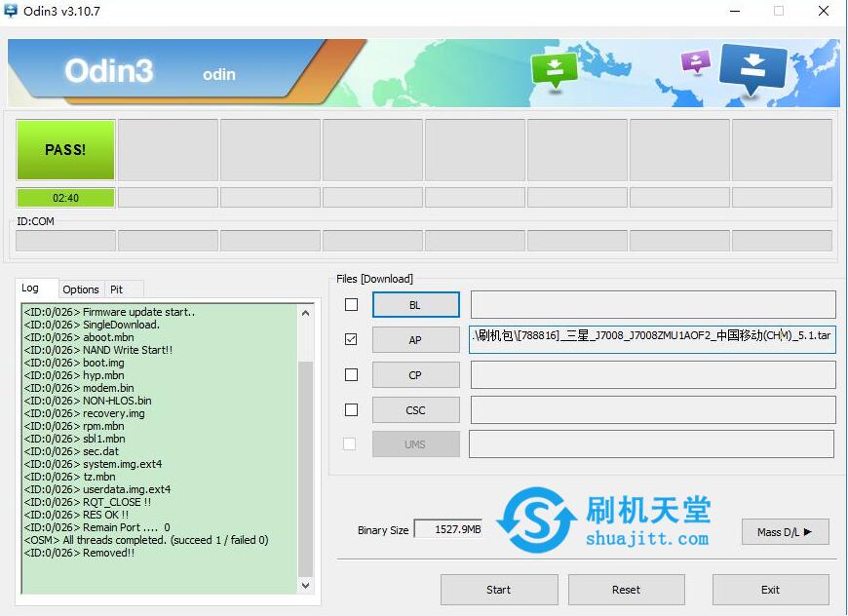
Task: Click the log scrollbar thumb
Action: coord(305,469)
